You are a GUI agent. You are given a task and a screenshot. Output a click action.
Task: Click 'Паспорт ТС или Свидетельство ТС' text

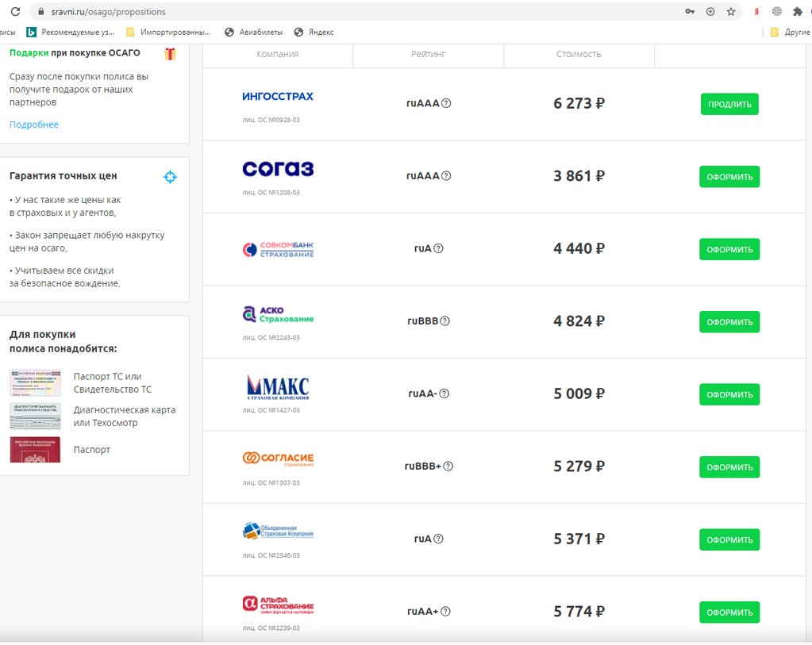coord(113,382)
